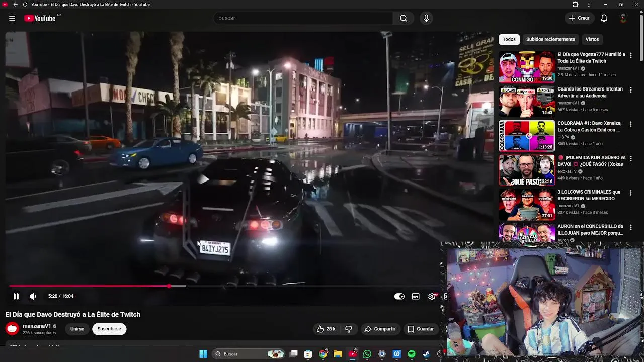Open 'AURON en el CONCURSILLO' title
This screenshot has width=644, height=362.
pyautogui.click(x=590, y=230)
